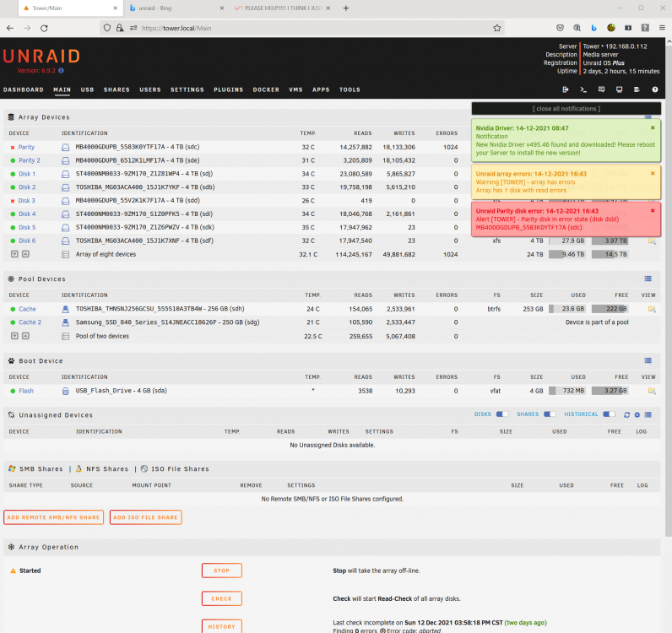Toggle the DISKS switch in Unassigned Devices
The image size is (672, 633).
click(501, 414)
